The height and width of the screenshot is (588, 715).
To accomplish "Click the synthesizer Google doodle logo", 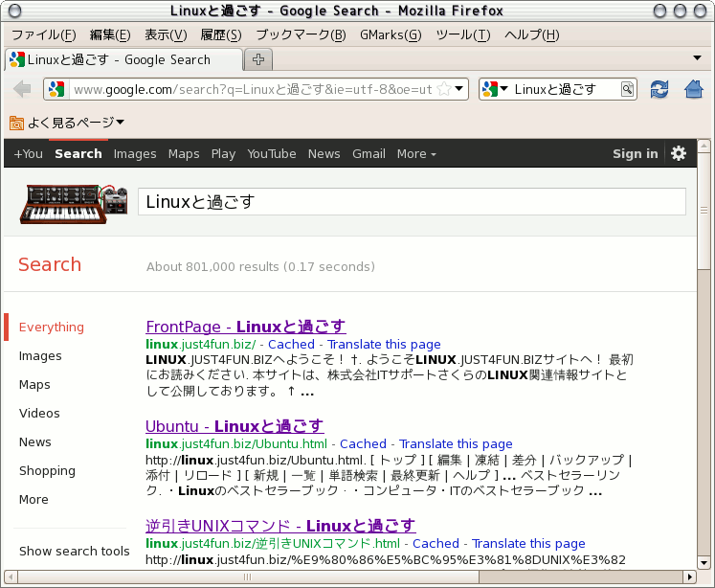I will (x=75, y=203).
